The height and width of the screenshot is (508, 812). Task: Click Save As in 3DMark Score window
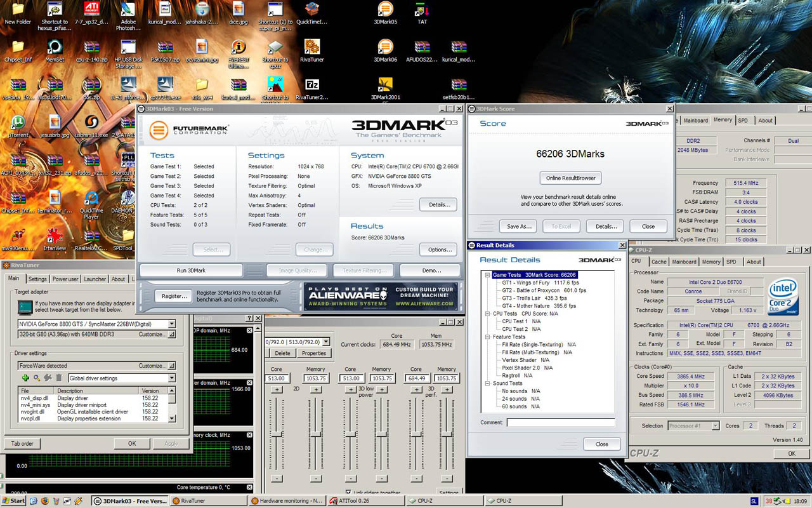coord(519,226)
